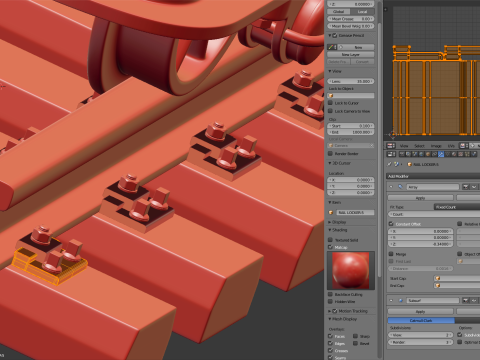Open the UV editor type selector icon
This screenshot has width=480, height=360.
390,146
